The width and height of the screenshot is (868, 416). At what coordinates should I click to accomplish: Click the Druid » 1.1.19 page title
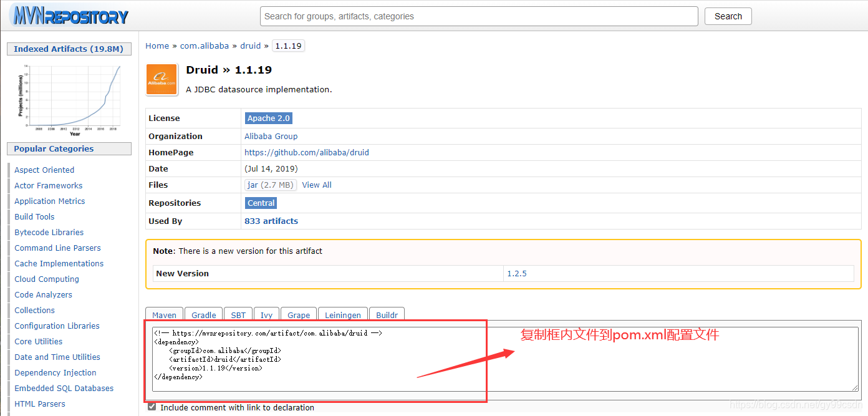click(229, 70)
